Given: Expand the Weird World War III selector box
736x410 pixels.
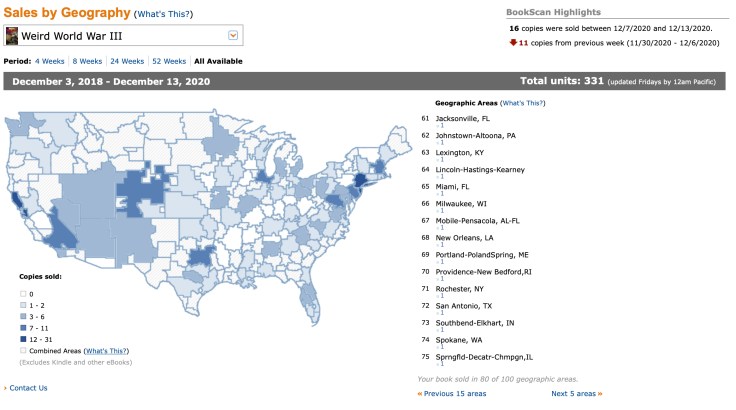Looking at the screenshot, I should pyautogui.click(x=122, y=36).
